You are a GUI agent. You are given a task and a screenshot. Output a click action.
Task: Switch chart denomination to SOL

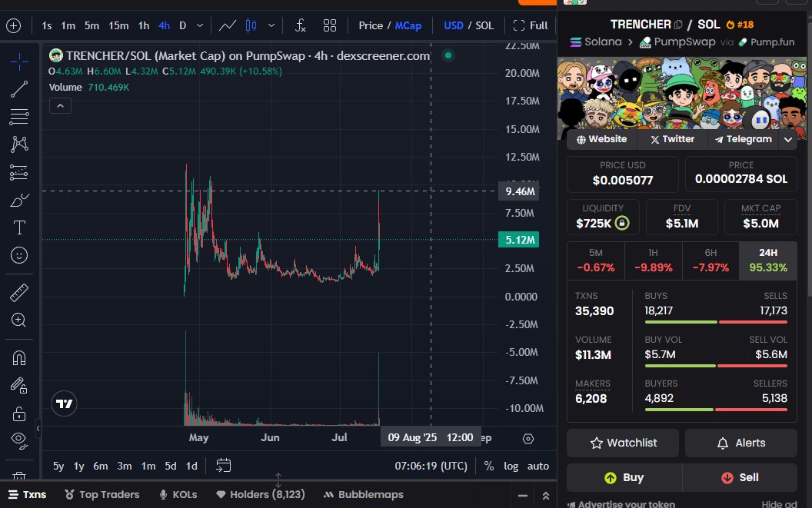coord(484,25)
